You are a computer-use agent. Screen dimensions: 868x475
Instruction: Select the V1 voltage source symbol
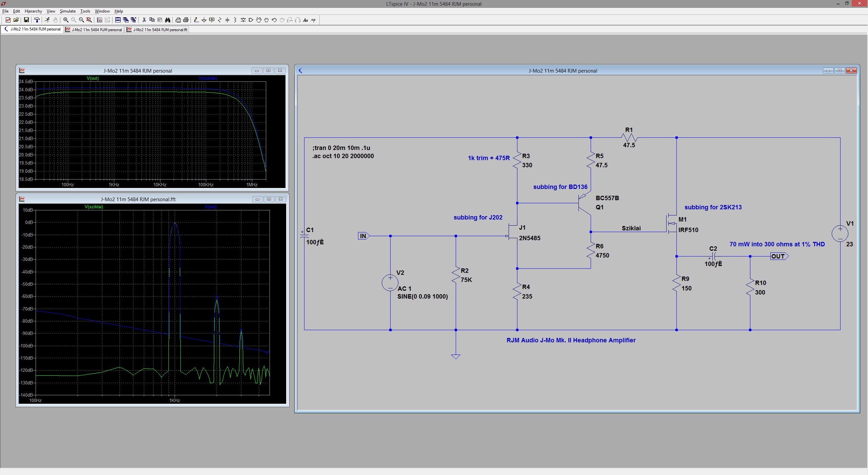[x=840, y=233]
